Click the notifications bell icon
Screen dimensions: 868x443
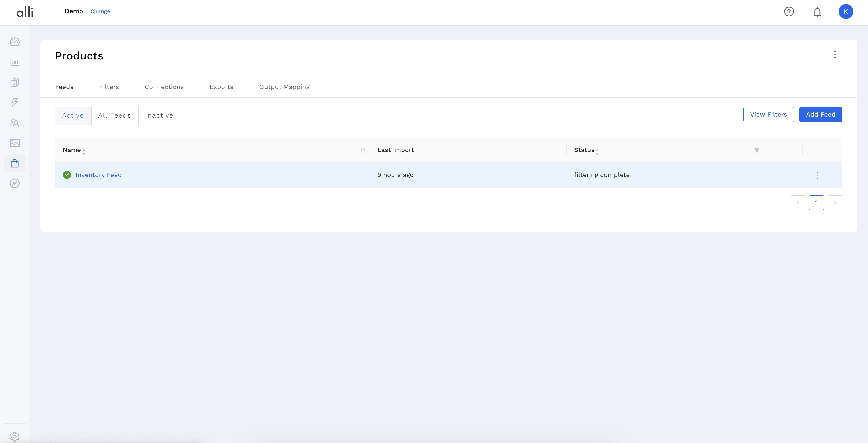point(817,12)
